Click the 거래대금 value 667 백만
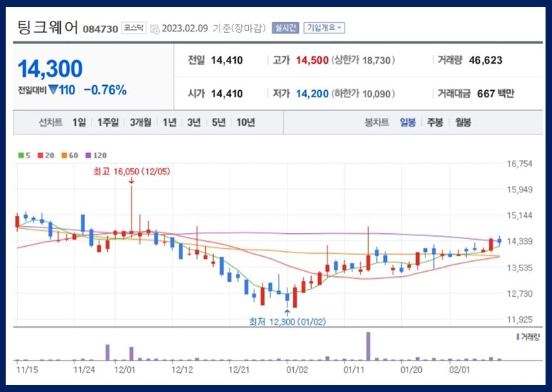Screen dimensions: 552x392 496,94
